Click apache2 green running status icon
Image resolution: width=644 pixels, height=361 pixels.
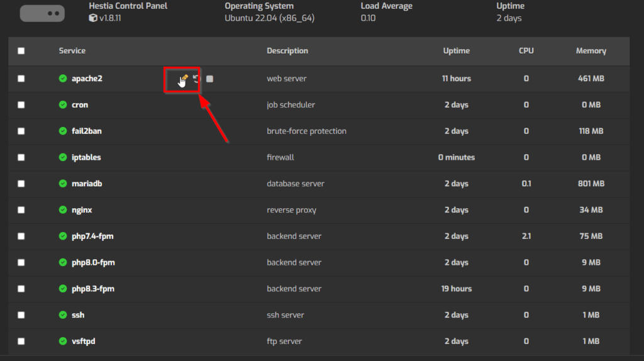(x=63, y=79)
